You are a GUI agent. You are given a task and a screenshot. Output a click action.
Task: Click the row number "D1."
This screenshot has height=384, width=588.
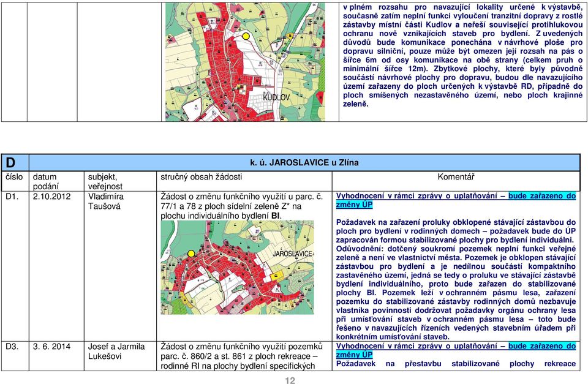tap(12, 196)
